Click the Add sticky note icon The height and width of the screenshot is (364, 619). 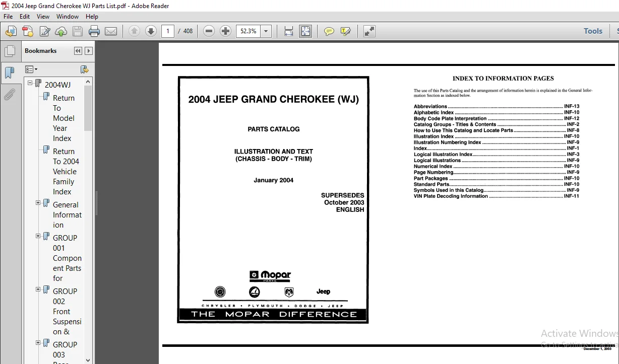click(329, 31)
